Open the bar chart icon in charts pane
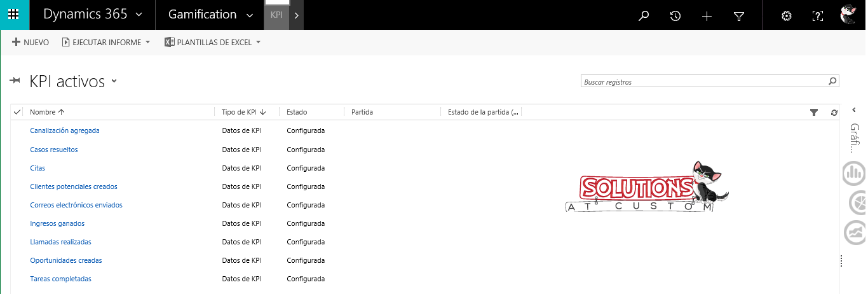Image resolution: width=868 pixels, height=294 pixels. tap(854, 172)
